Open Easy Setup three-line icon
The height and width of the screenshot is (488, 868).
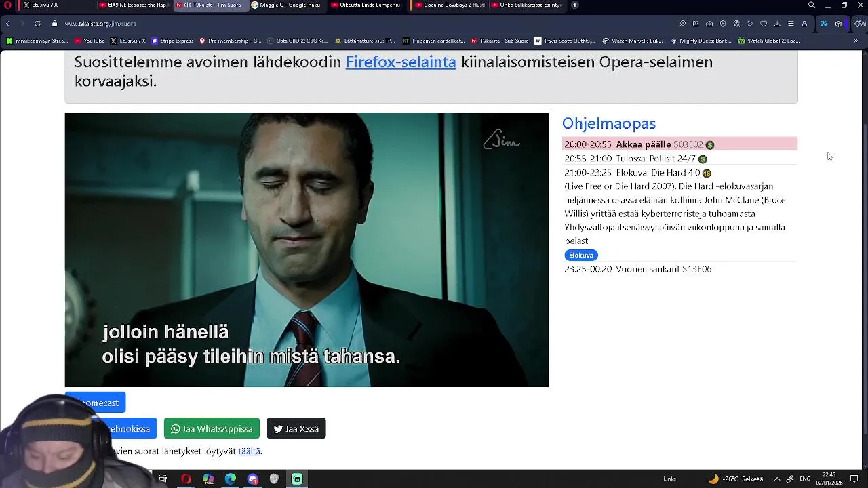click(x=791, y=24)
